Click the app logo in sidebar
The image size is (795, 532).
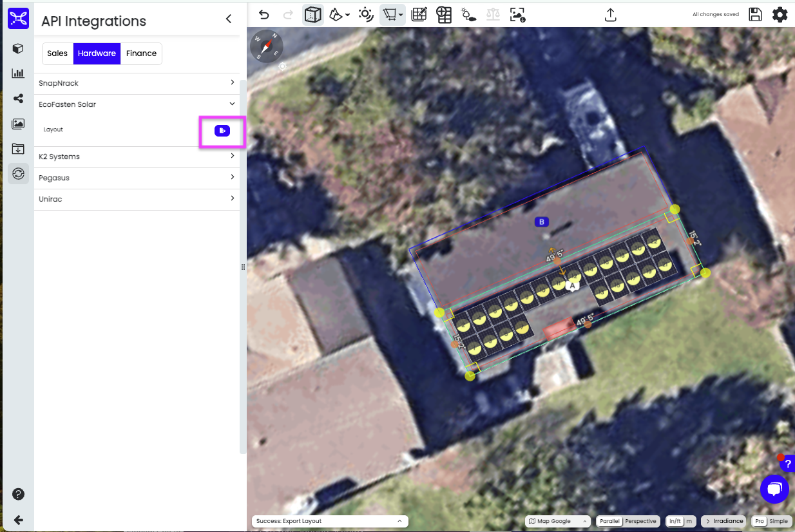click(18, 18)
